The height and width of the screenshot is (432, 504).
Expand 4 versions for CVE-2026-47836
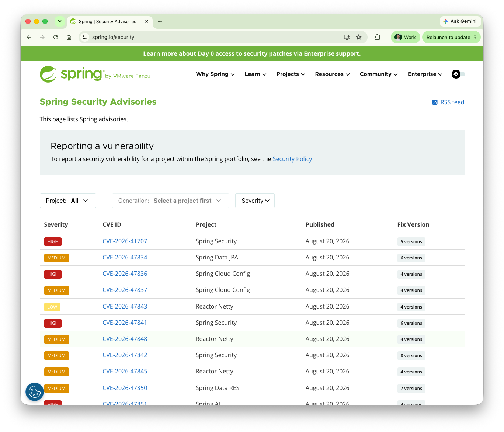pyautogui.click(x=411, y=274)
